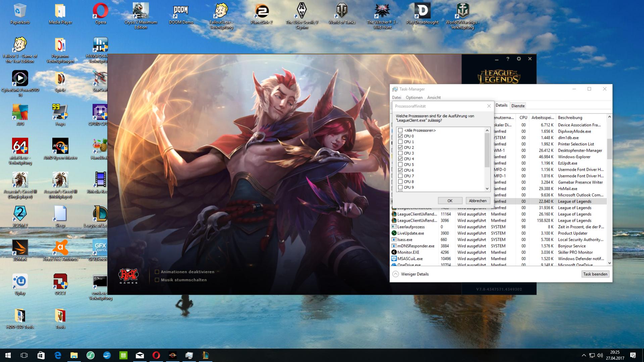Open the notification center icon

633,355
